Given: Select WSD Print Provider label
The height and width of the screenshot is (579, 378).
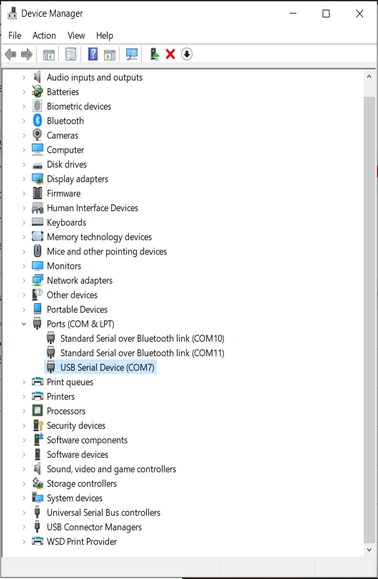Looking at the screenshot, I should click(82, 541).
